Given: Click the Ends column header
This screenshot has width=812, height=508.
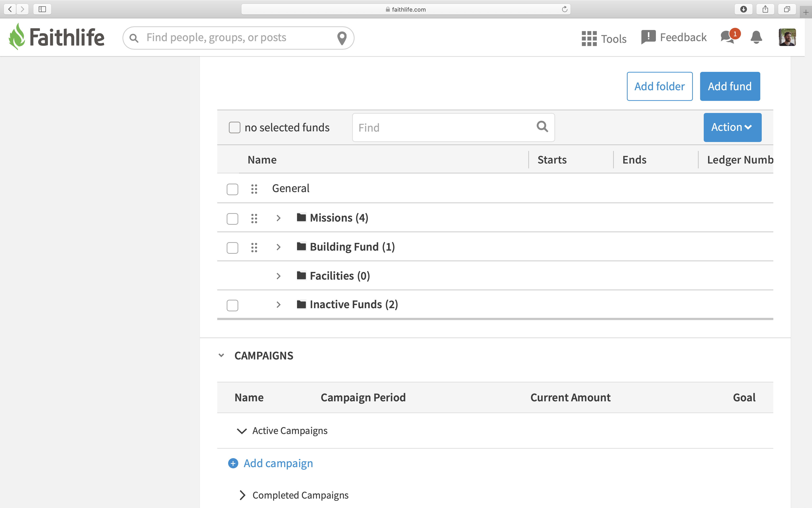Looking at the screenshot, I should pyautogui.click(x=634, y=160).
